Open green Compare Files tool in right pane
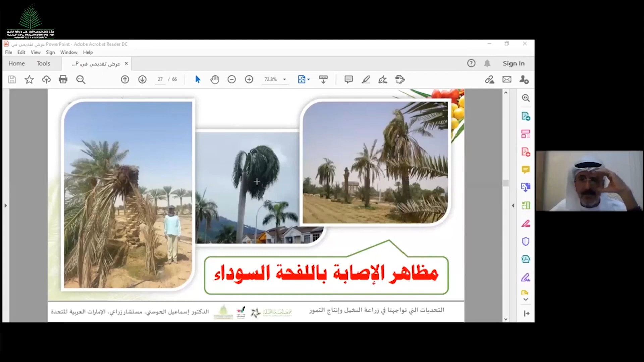Screen dimensions: 644x362 tap(526, 205)
